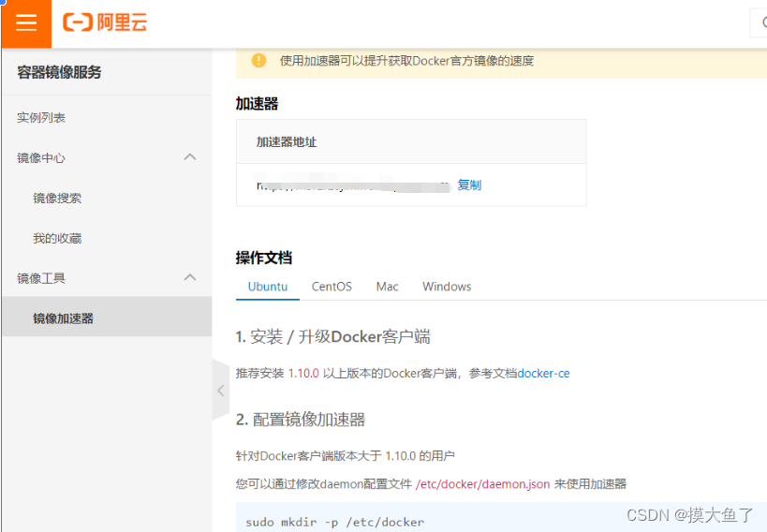The width and height of the screenshot is (767, 532).
Task: Click the blurred accelerator address text
Action: pos(353,184)
